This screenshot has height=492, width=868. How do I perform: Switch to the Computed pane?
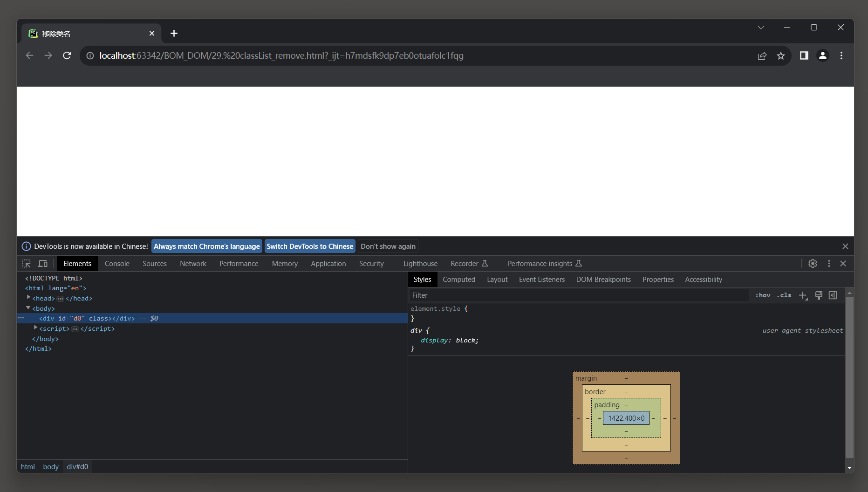coord(459,280)
